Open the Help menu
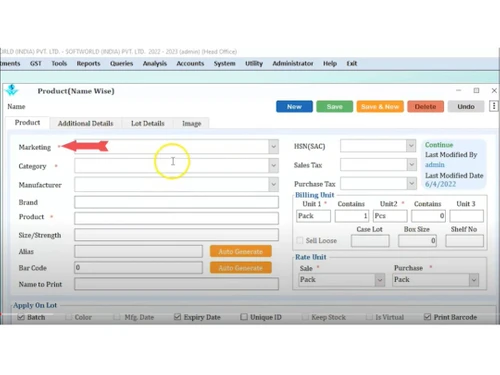Viewport: 500px width, 375px height. [x=330, y=63]
